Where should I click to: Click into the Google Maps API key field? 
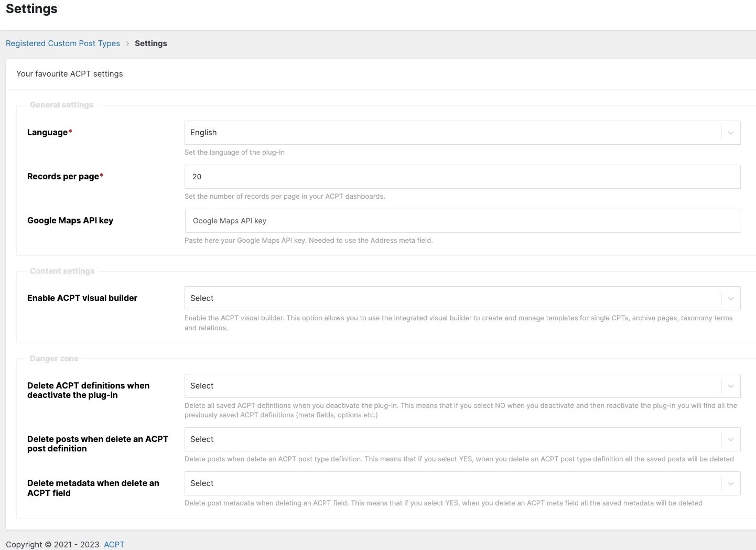point(462,221)
